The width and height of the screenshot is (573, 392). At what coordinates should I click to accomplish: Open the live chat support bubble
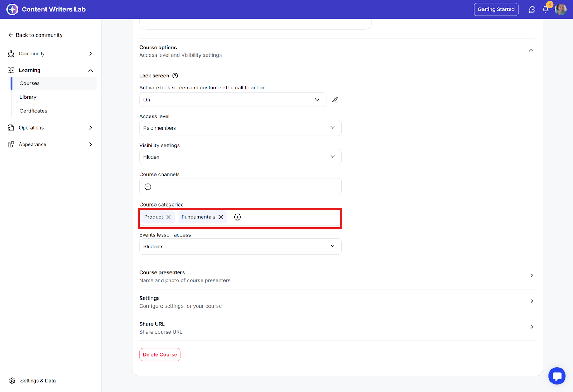[x=557, y=376]
